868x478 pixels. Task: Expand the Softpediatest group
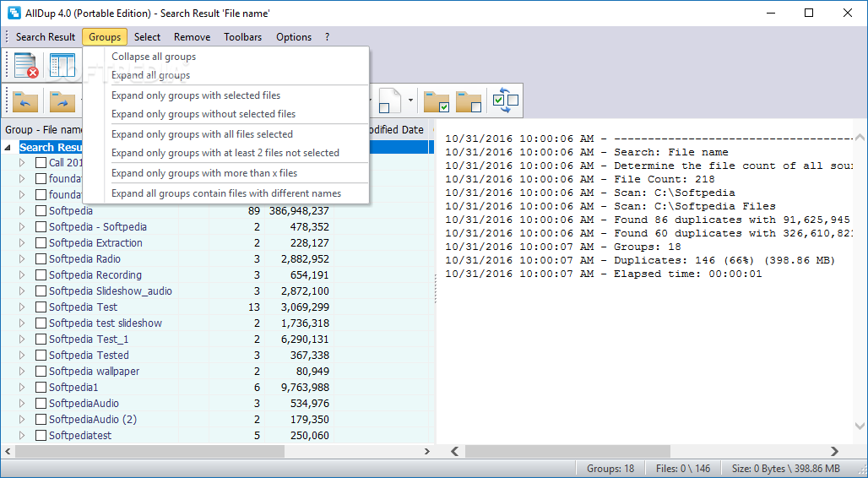coord(22,436)
